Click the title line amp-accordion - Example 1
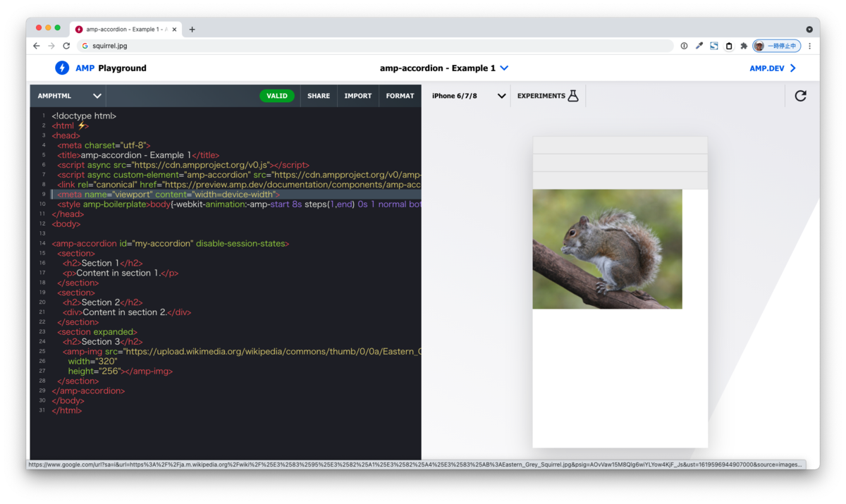The image size is (846, 504). click(x=138, y=155)
